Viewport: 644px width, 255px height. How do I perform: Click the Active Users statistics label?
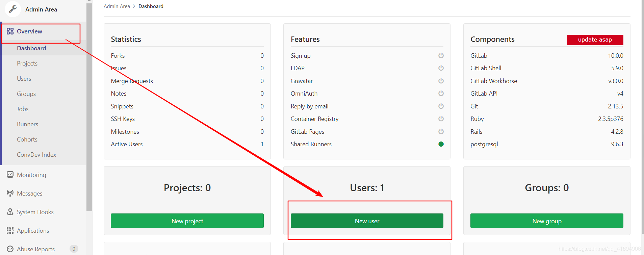127,144
